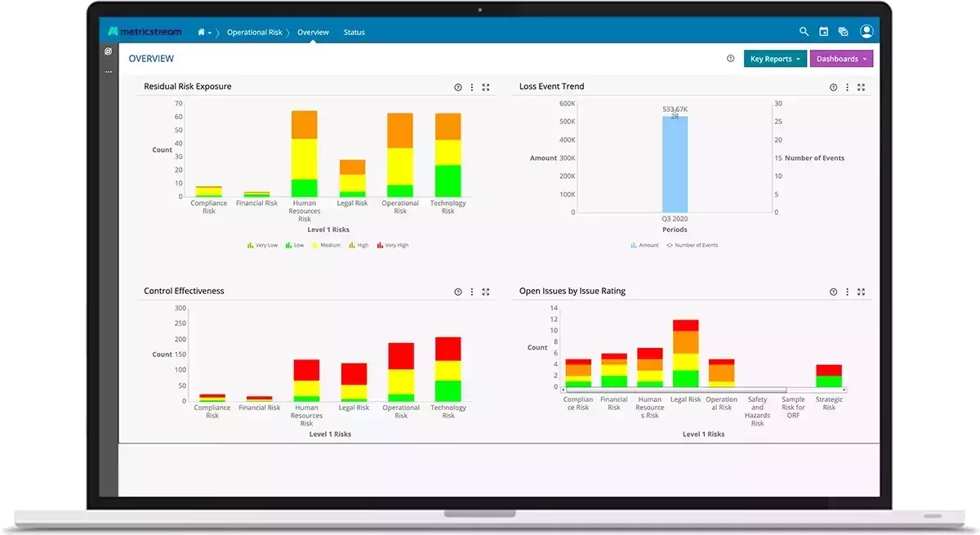Click the OVERVIEW page heading

click(x=151, y=59)
